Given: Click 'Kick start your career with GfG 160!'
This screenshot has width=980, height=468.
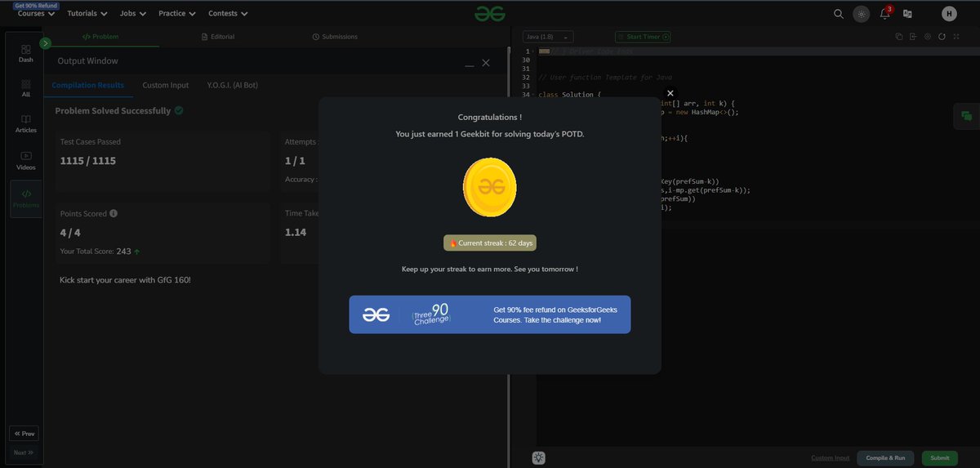Looking at the screenshot, I should tap(125, 280).
